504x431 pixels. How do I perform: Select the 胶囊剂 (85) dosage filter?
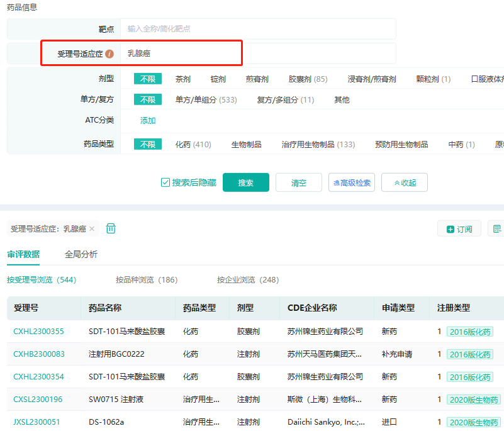coord(308,79)
